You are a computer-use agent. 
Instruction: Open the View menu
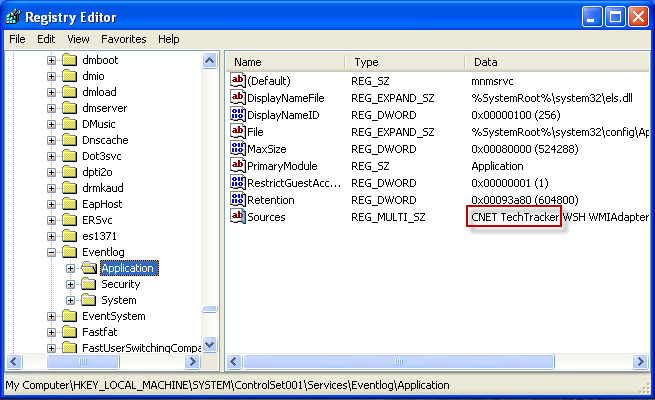click(78, 39)
